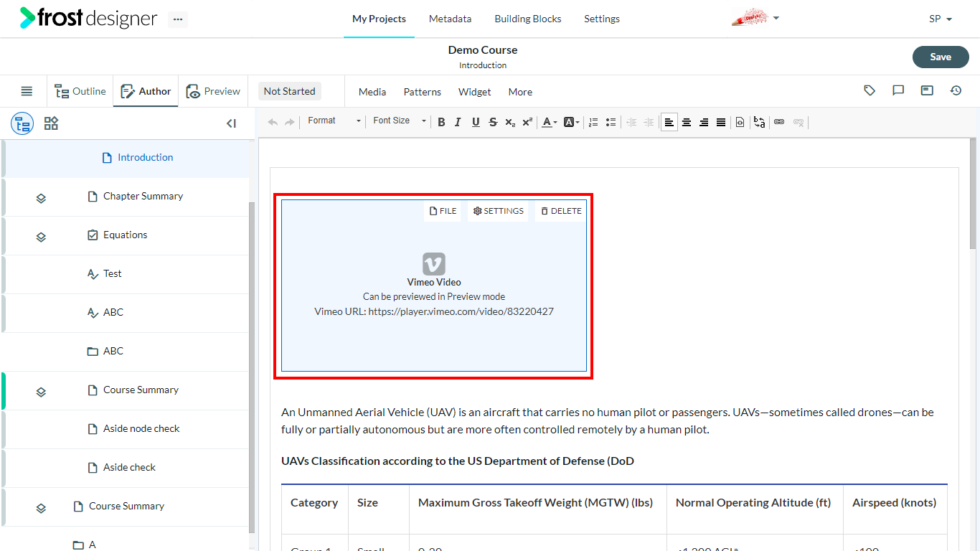This screenshot has height=551, width=980.
Task: Click layers icon beside Equations
Action: point(41,237)
